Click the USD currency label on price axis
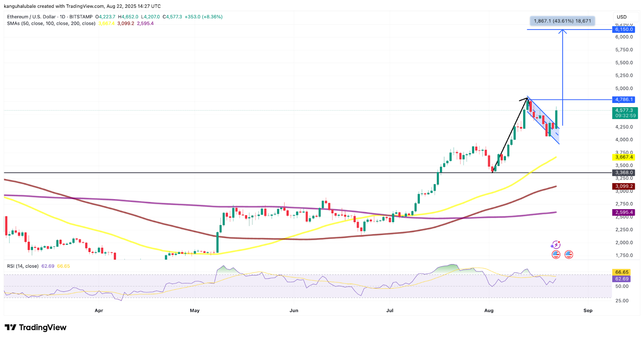The width and height of the screenshot is (644, 339). [621, 17]
